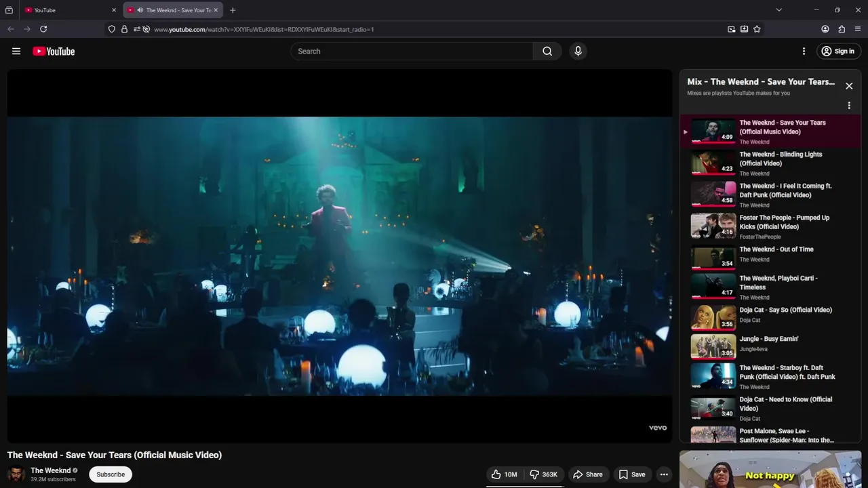This screenshot has width=868, height=488.
Task: Open blocked autoplay camera permission icon
Action: [146, 29]
